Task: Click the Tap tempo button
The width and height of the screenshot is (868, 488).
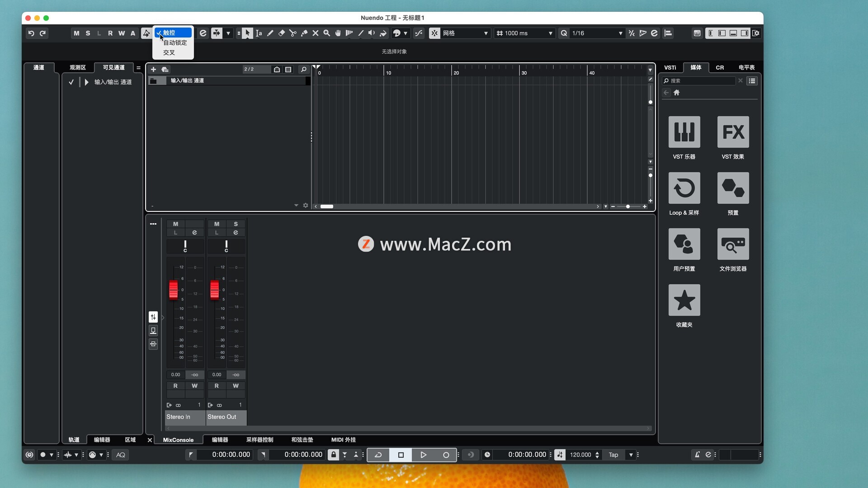Action: (613, 455)
